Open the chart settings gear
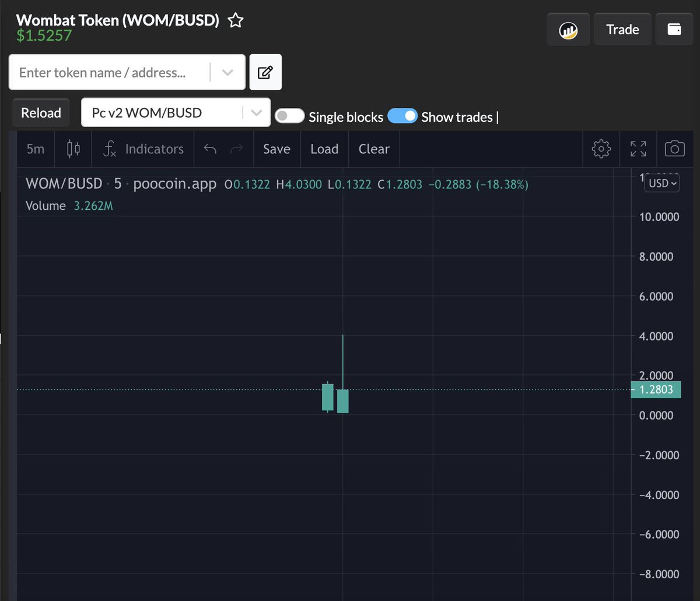Viewport: 700px width, 601px height. (601, 149)
